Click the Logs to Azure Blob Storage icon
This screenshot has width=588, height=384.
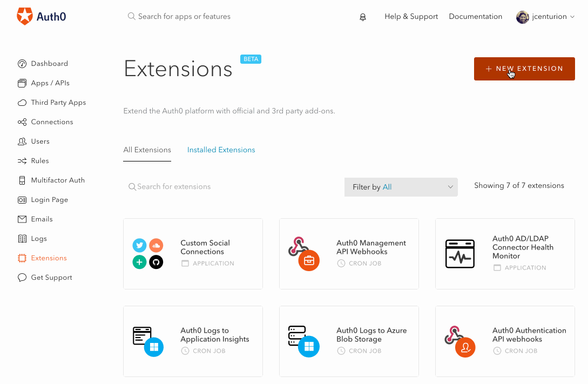pos(304,341)
